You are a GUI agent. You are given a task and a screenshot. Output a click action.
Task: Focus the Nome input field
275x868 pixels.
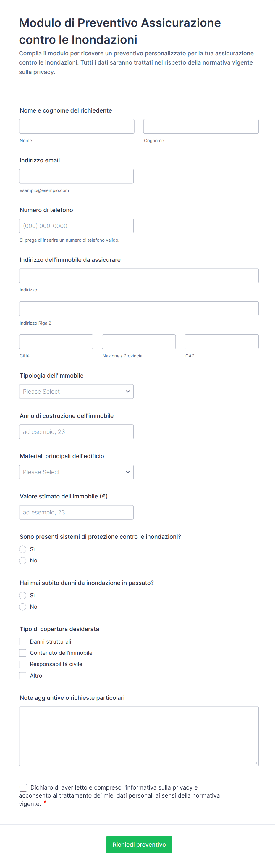pyautogui.click(x=76, y=126)
